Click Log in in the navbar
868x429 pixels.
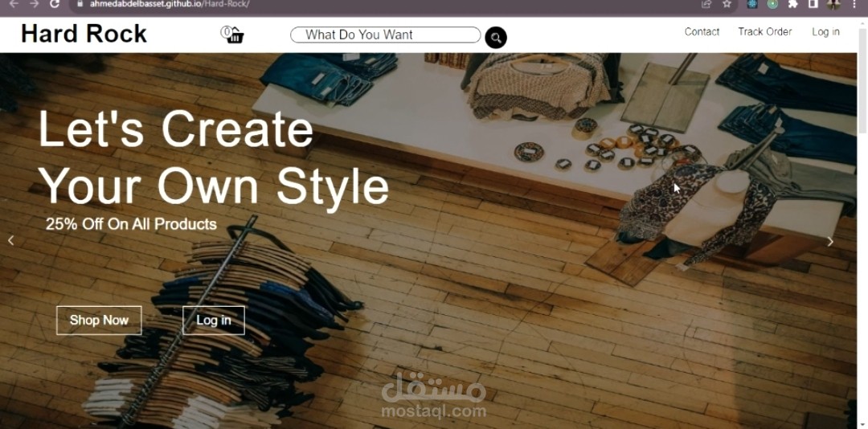pos(825,31)
